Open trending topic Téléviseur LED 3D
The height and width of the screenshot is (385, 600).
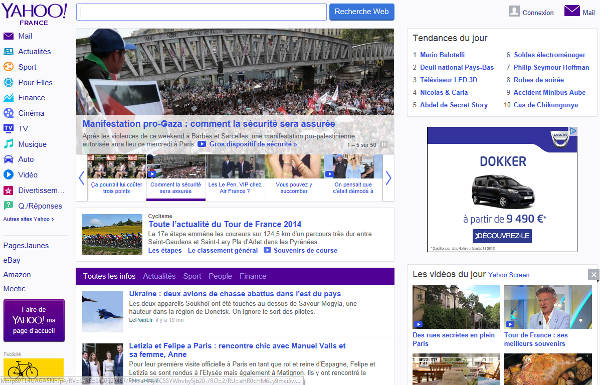point(448,80)
